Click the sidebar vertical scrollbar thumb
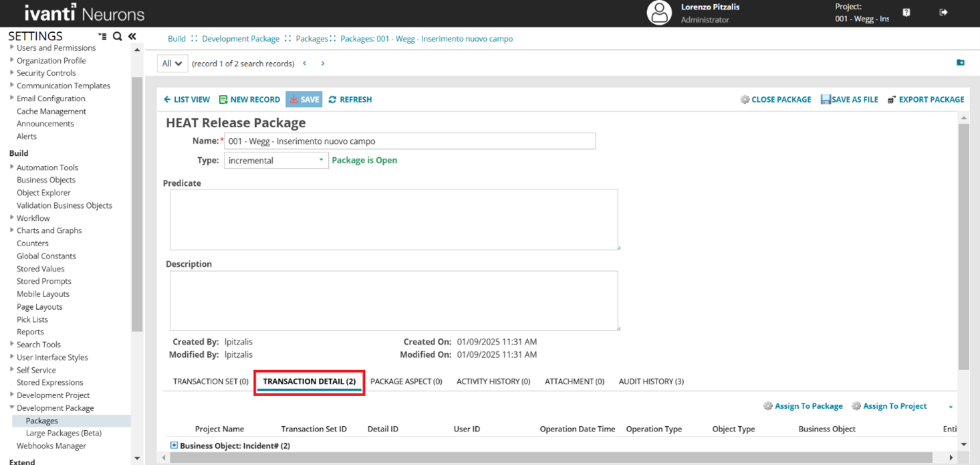This screenshot has height=465, width=980. tap(137, 204)
